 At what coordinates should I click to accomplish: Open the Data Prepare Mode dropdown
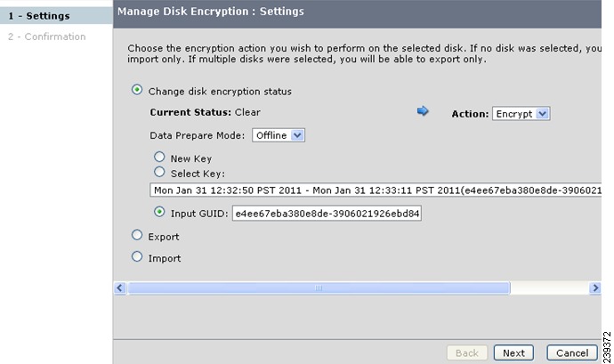279,135
